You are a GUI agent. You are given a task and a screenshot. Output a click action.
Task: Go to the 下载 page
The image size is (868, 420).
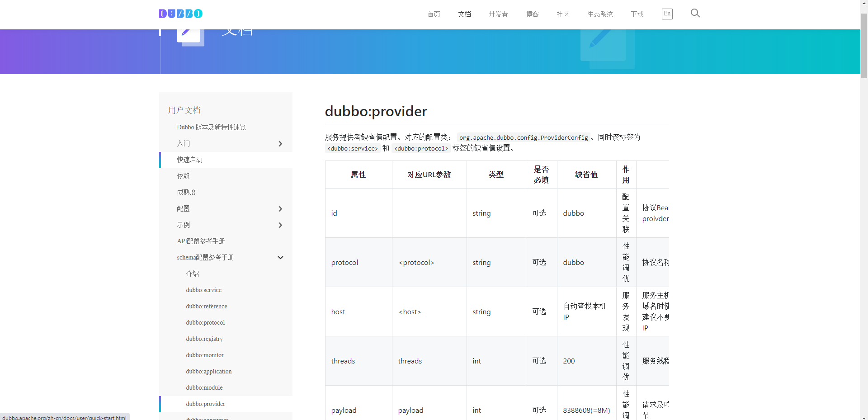click(637, 14)
